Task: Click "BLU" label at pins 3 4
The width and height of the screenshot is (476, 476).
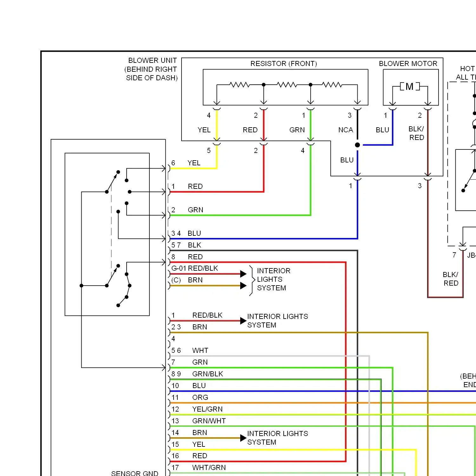Action: (x=194, y=233)
